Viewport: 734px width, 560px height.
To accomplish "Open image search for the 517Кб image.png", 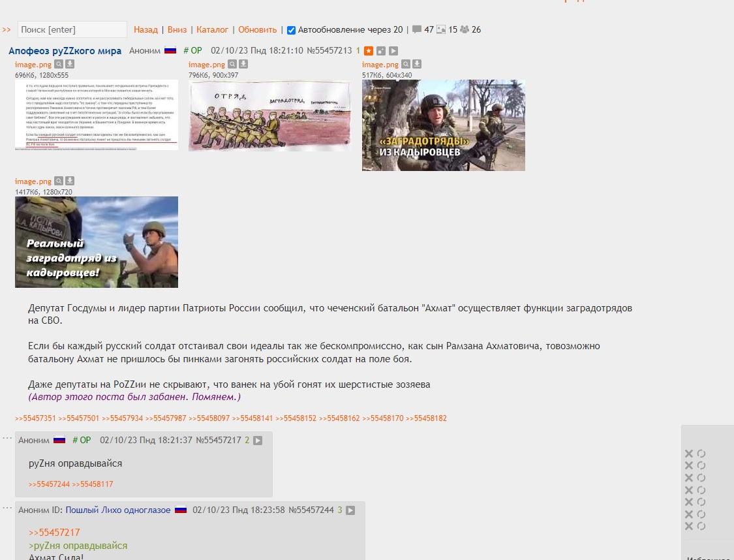I will coord(406,64).
